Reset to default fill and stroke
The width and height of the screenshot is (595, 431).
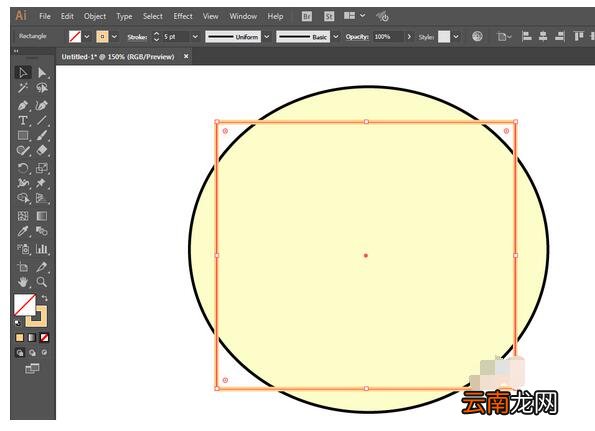pyautogui.click(x=17, y=323)
